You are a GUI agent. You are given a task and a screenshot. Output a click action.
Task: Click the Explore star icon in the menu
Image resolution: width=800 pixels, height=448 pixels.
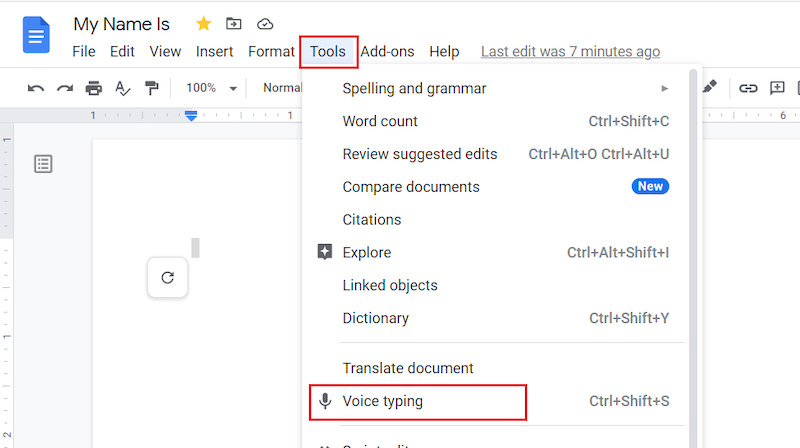324,252
